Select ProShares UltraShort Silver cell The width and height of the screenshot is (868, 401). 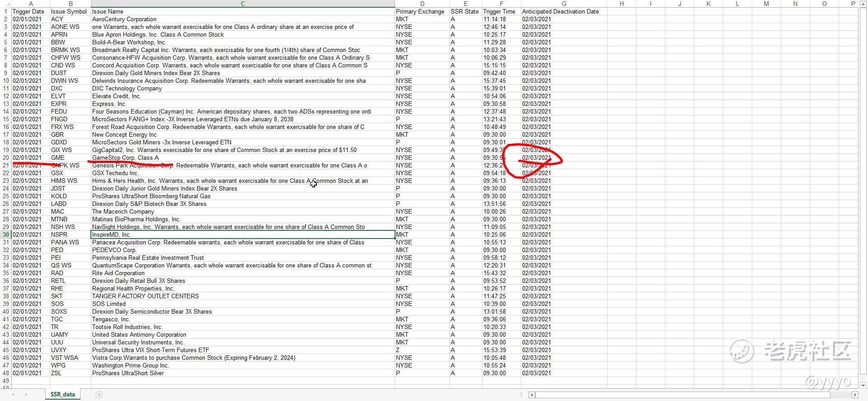tap(243, 373)
